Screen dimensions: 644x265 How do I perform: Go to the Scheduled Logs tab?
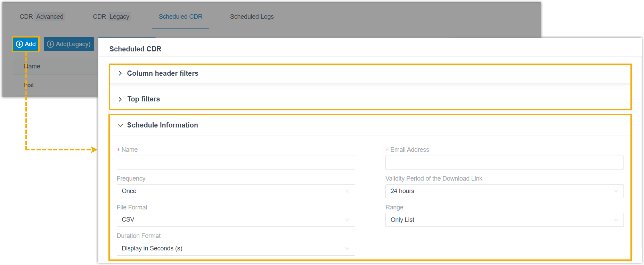(252, 17)
